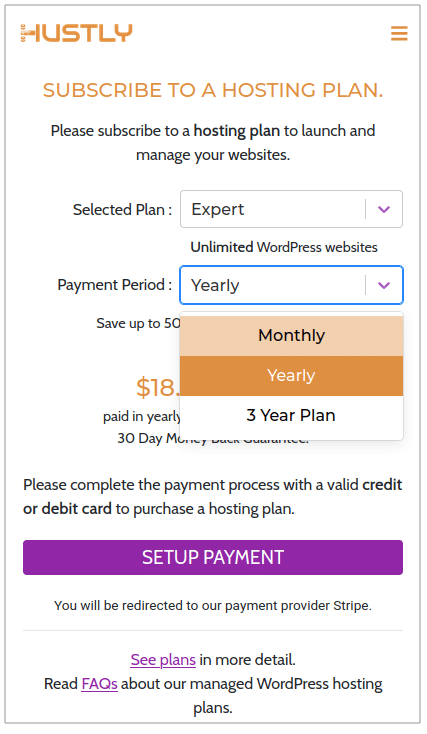Click the SETUP PAYMENT button
This screenshot has height=734, width=427.
point(213,557)
